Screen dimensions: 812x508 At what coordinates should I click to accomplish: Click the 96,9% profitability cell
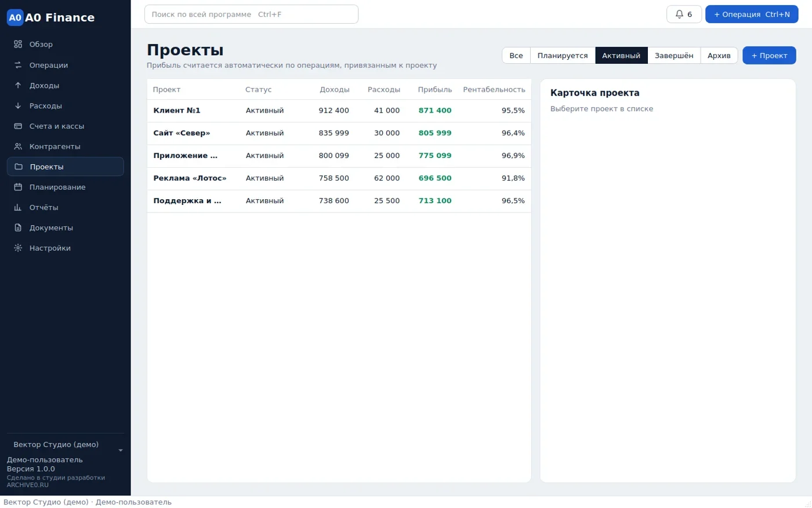[x=513, y=156]
